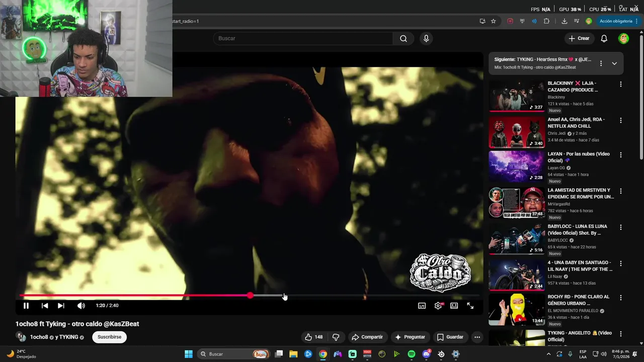Click the red video progress bar scrubber
Screen dimensions: 644x362
coord(250,296)
